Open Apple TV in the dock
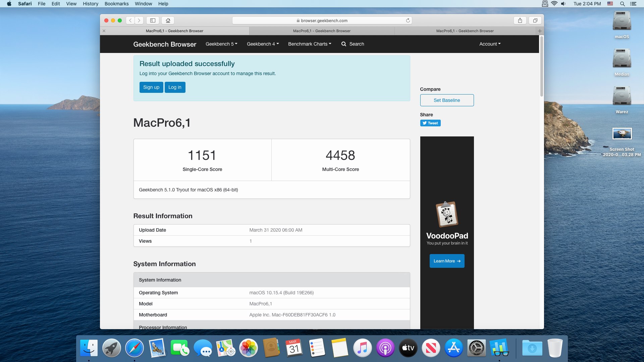This screenshot has height=362, width=644. click(408, 348)
